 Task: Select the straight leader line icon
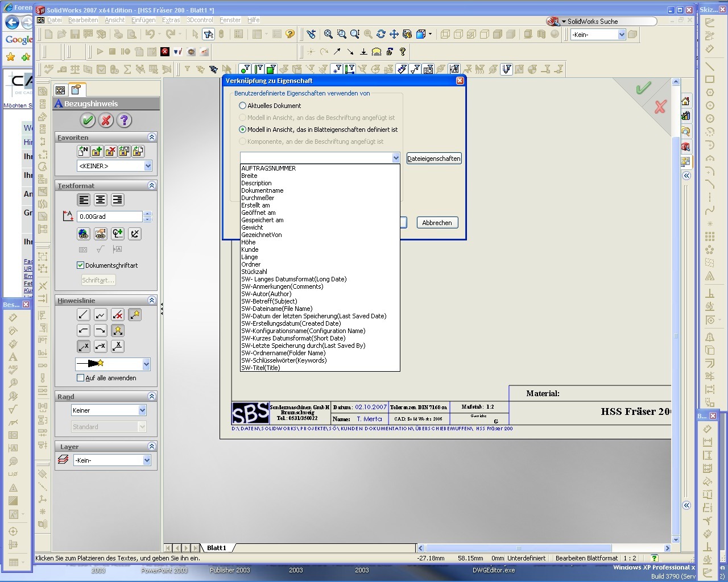point(84,314)
